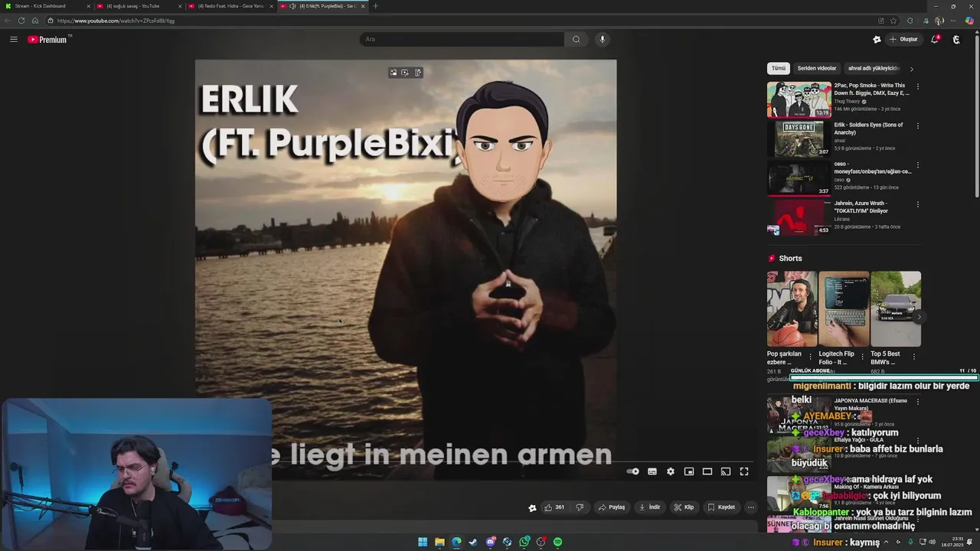This screenshot has height=551, width=980.
Task: Switch to miniplayer mode
Action: [689, 471]
